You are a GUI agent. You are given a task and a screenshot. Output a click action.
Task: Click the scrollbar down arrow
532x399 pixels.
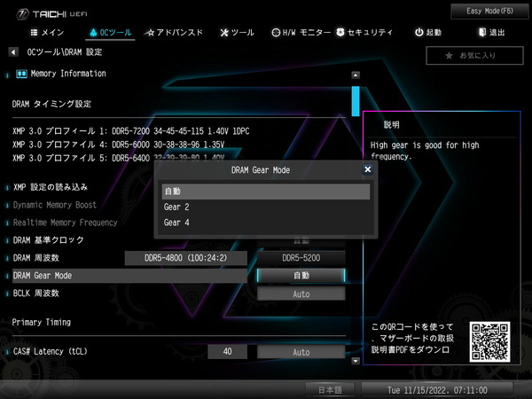click(x=356, y=361)
